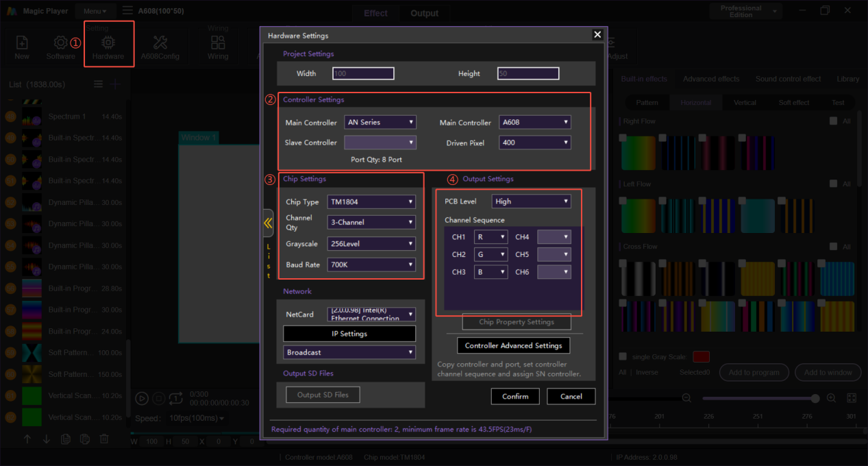Click the Output SD Files button
The height and width of the screenshot is (466, 868).
coord(323,395)
